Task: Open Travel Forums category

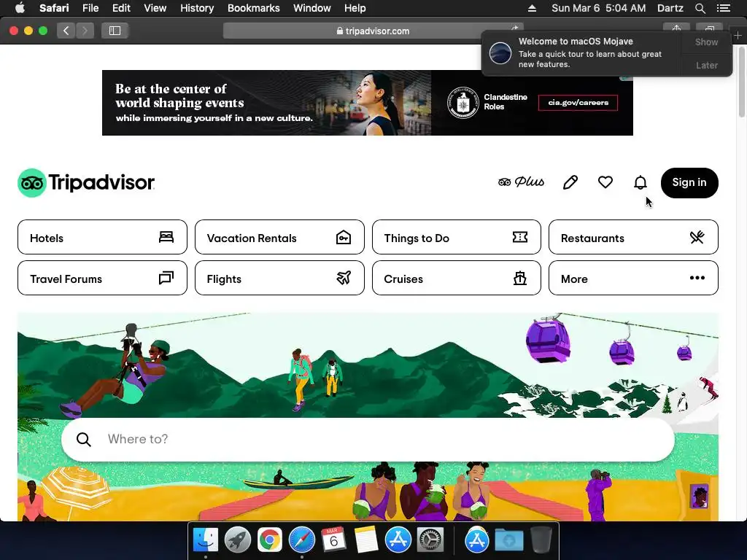Action: tap(102, 278)
